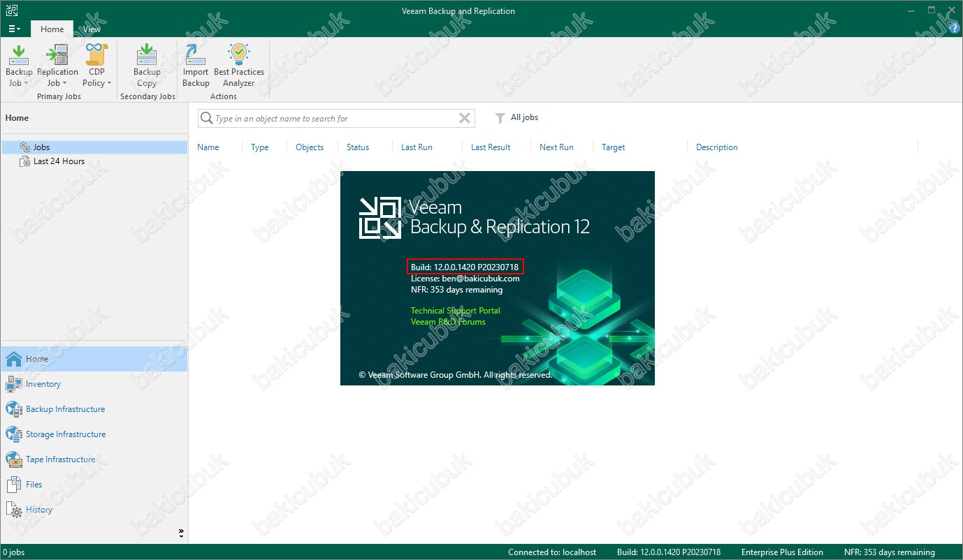Click the 0 jobs status text
Image resolution: width=963 pixels, height=560 pixels.
[x=14, y=552]
